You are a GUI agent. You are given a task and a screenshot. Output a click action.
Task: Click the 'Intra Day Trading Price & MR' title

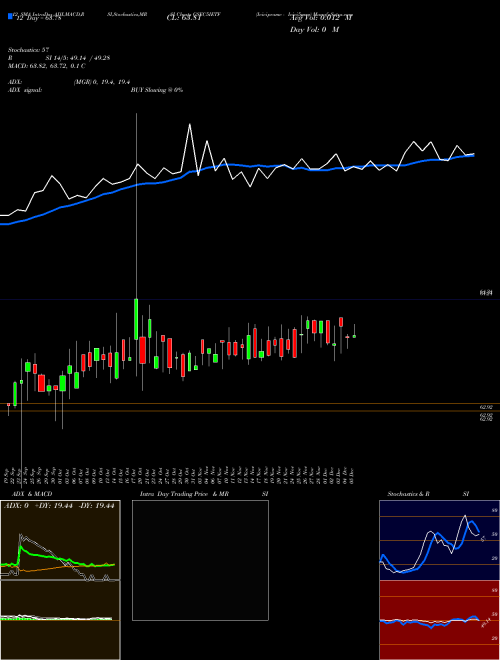[184, 494]
